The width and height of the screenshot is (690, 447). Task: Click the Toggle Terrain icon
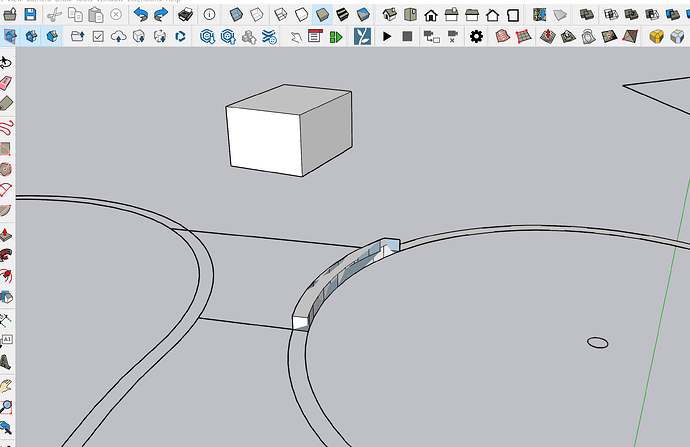(x=560, y=15)
